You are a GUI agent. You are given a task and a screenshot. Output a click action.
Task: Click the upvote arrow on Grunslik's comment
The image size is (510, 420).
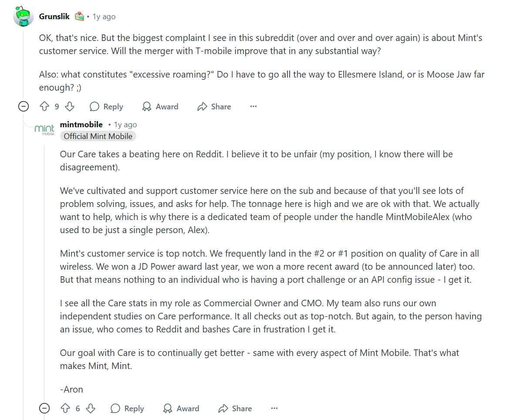coord(45,106)
